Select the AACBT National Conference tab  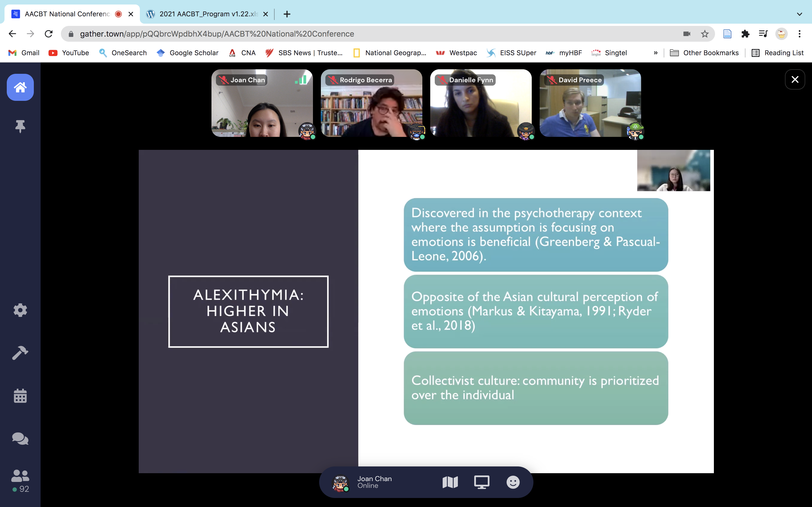(x=67, y=14)
